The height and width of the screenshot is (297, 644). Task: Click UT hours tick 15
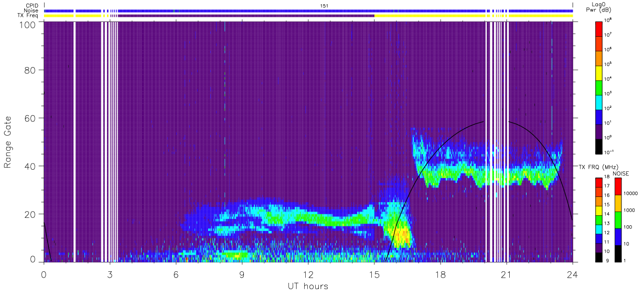(x=374, y=273)
